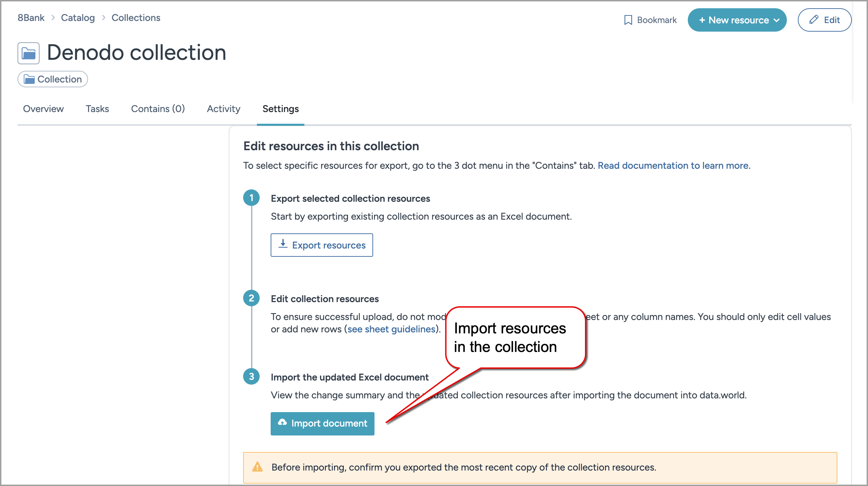The image size is (868, 486).
Task: Switch to the Activity tab
Action: click(x=224, y=109)
